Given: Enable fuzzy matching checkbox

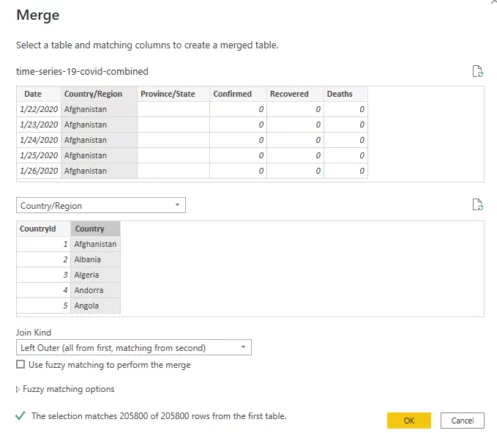Looking at the screenshot, I should coord(21,364).
